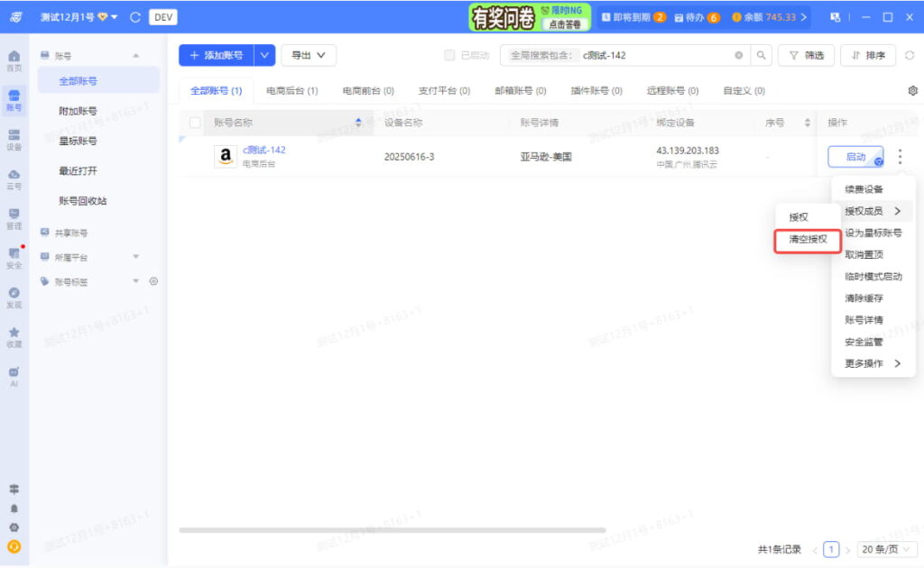Expand the 添加账号 split button arrow
Viewport: 924px width, 568px height.
(264, 55)
